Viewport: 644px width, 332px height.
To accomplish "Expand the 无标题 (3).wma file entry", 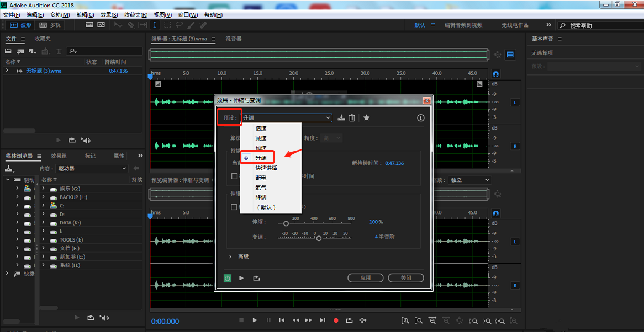I will 7,71.
